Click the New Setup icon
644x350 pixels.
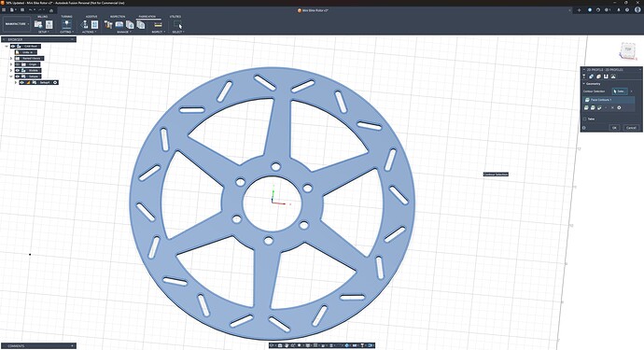pyautogui.click(x=37, y=24)
